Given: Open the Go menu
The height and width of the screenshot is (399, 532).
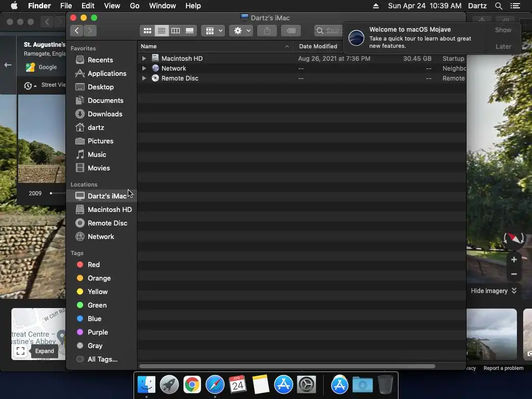Looking at the screenshot, I should click(x=135, y=6).
